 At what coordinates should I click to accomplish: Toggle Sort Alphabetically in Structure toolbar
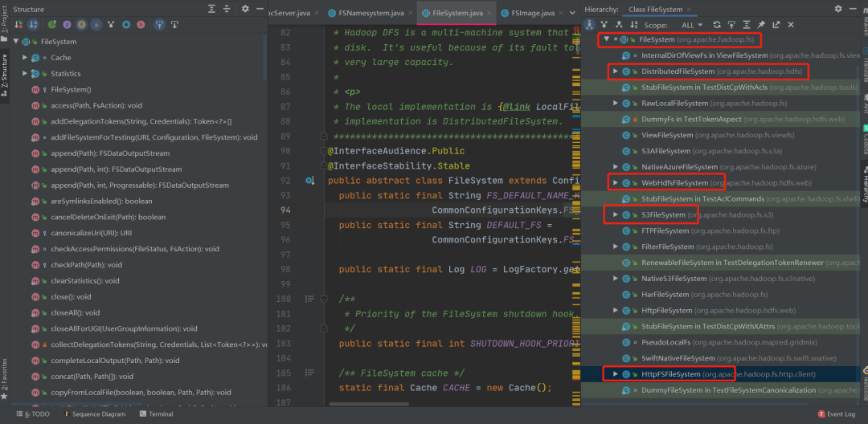point(33,25)
